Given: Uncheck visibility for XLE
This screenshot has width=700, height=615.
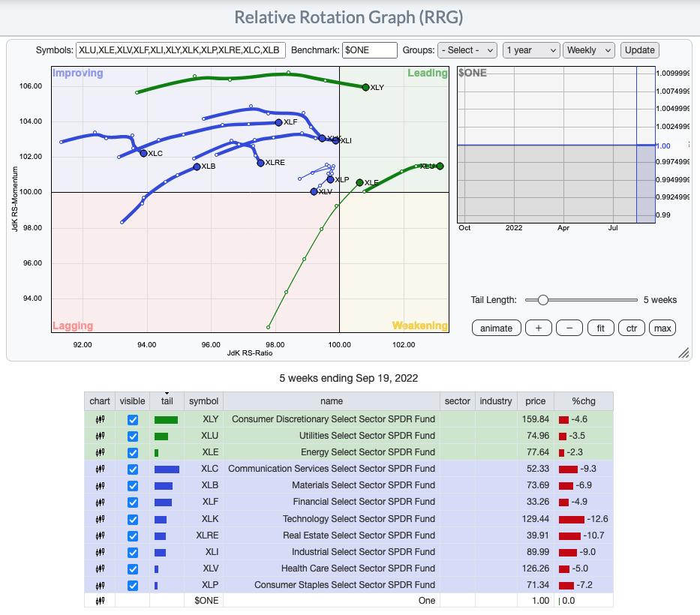Looking at the screenshot, I should pyautogui.click(x=133, y=452).
